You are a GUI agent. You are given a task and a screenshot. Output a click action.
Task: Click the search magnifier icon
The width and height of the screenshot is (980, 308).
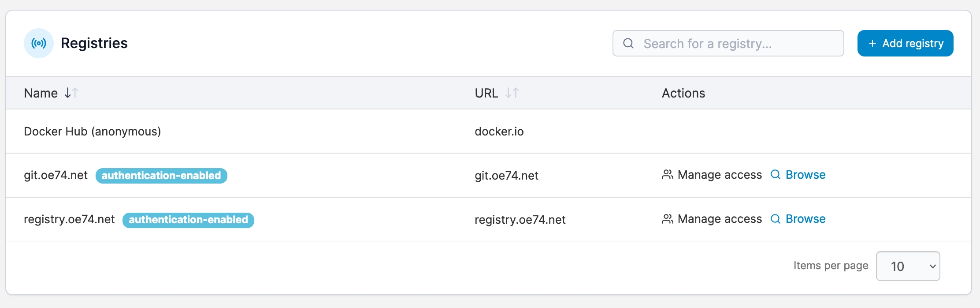click(628, 43)
